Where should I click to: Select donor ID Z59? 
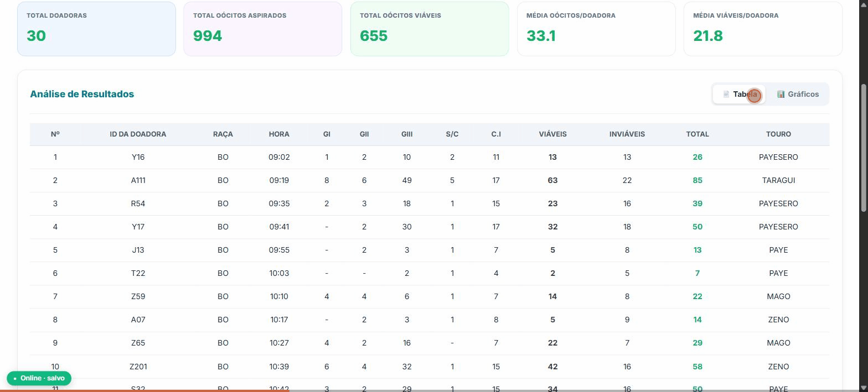tap(138, 297)
